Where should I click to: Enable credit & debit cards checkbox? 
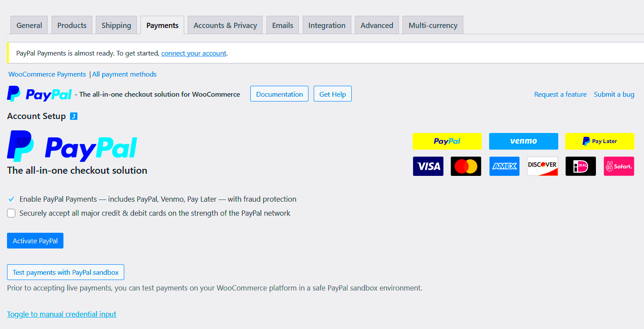pos(11,213)
